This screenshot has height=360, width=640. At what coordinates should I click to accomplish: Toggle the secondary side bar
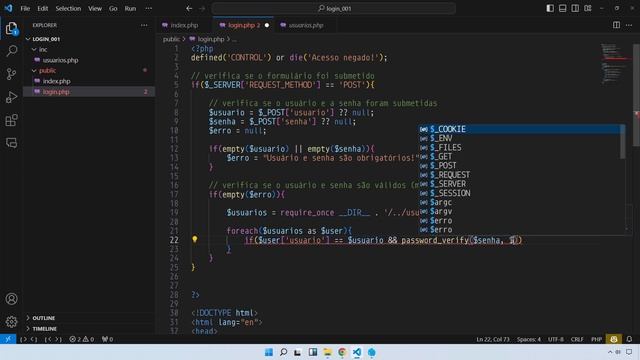tap(575, 8)
